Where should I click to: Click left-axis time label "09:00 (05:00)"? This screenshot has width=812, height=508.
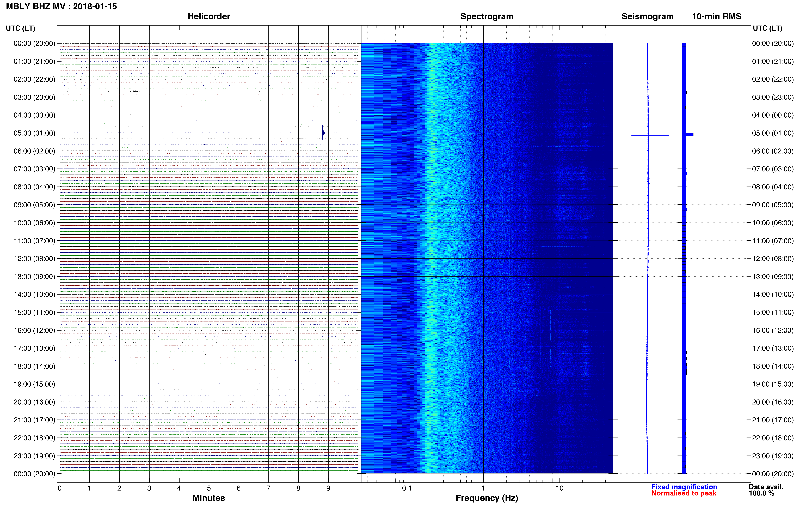point(34,205)
